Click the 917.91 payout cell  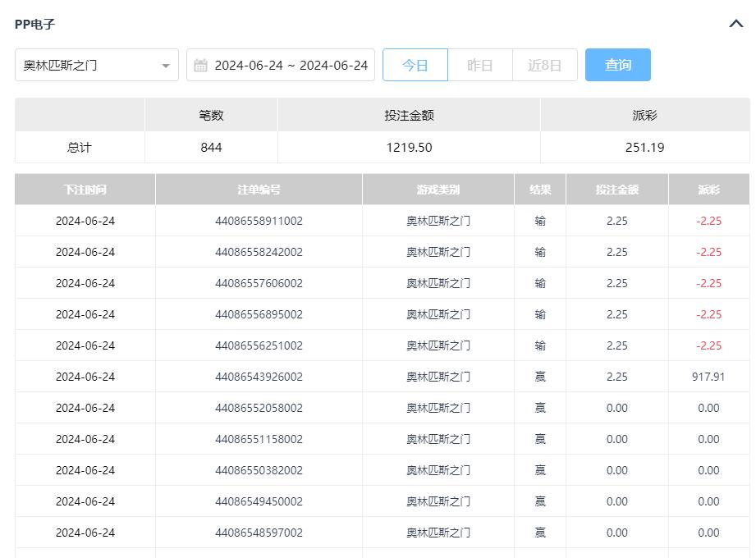(x=708, y=377)
